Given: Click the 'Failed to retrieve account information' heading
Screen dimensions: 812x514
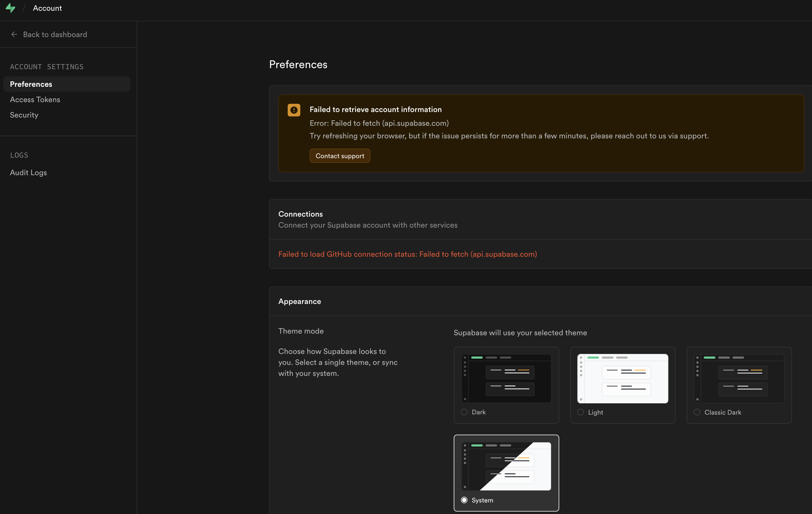Looking at the screenshot, I should coord(375,110).
